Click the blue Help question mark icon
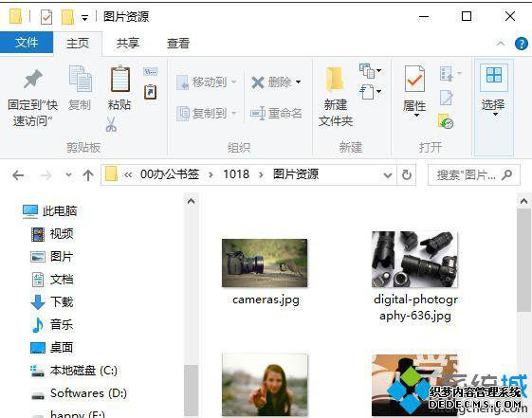 coord(521,44)
